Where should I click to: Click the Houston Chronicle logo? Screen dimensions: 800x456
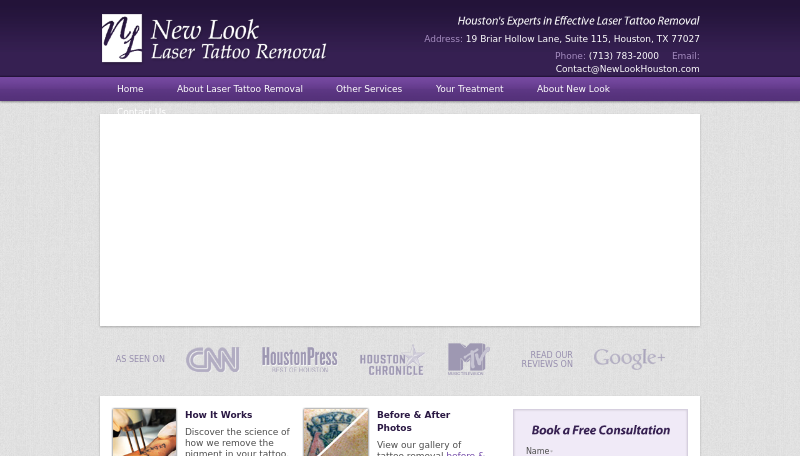(x=392, y=361)
